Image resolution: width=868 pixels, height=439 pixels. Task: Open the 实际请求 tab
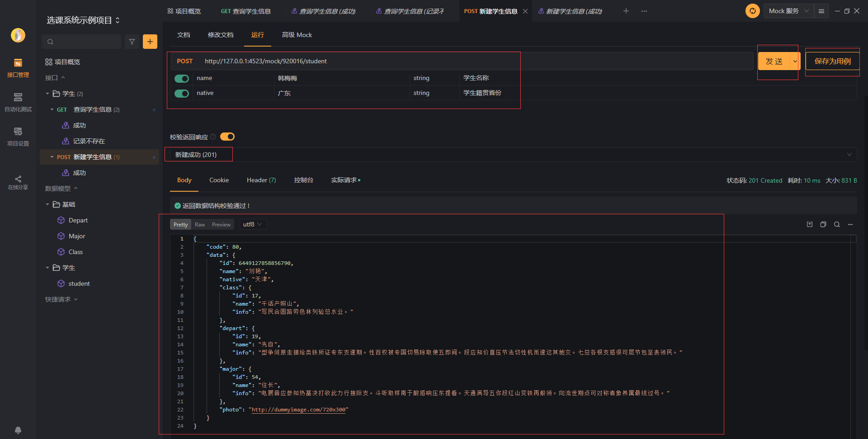[345, 180]
